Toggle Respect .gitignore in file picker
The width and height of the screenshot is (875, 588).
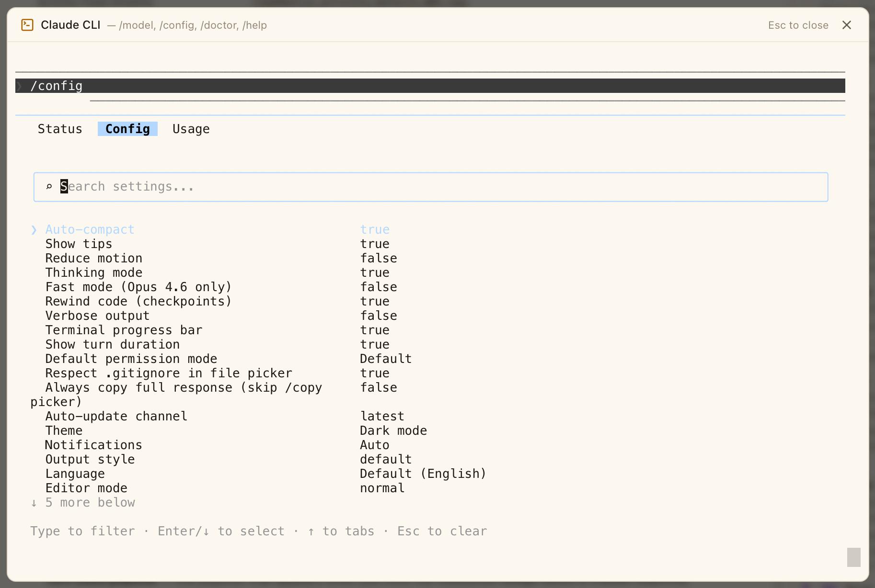(x=218, y=373)
